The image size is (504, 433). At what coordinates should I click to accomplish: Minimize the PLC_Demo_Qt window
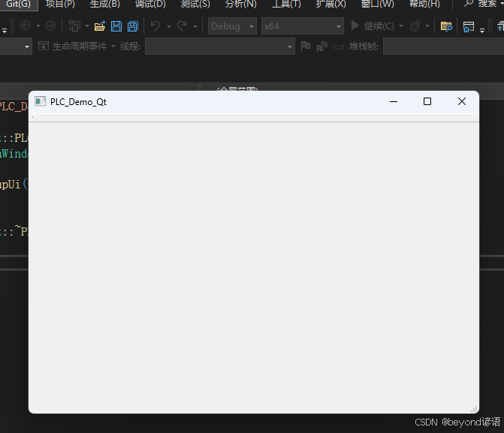394,101
